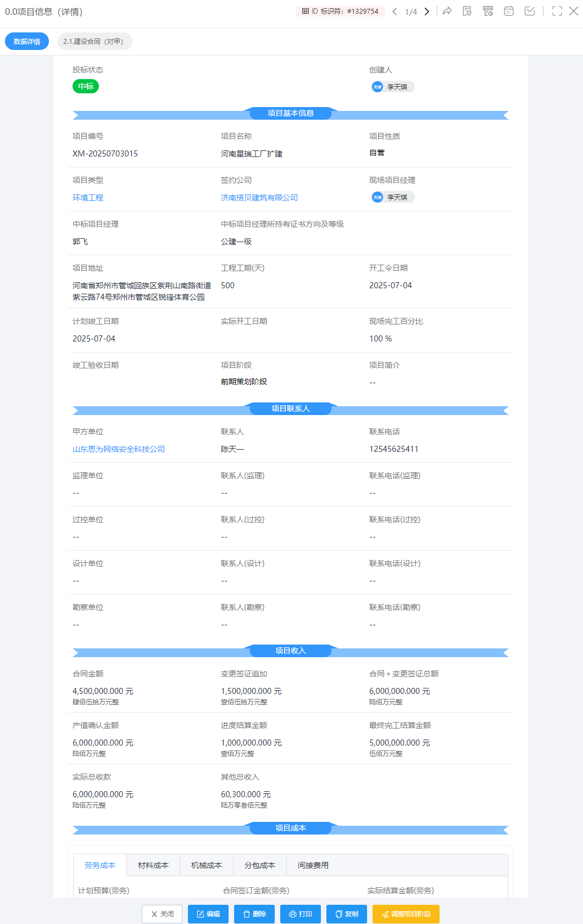Open 济南搭贝建筑有限公司 link
Image resolution: width=583 pixels, height=924 pixels.
(x=259, y=198)
